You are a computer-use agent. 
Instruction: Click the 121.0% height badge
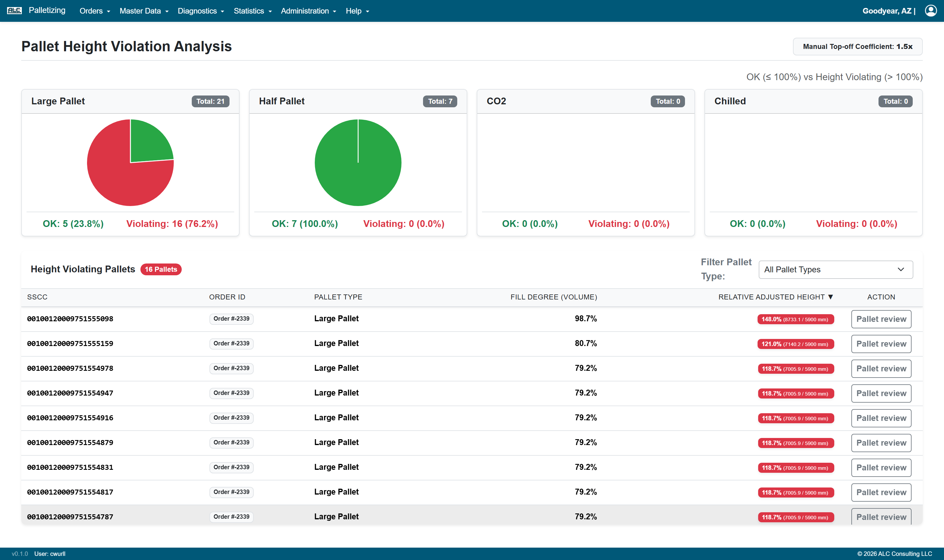(x=795, y=344)
